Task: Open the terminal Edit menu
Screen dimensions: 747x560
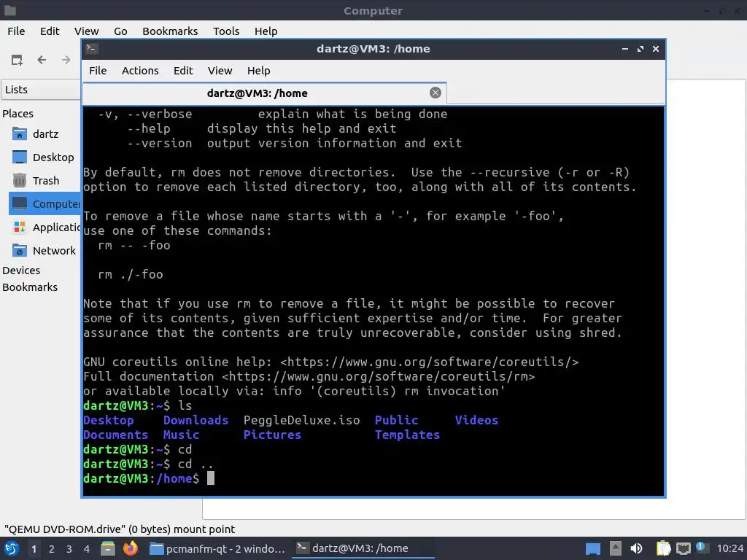Action: pos(183,71)
